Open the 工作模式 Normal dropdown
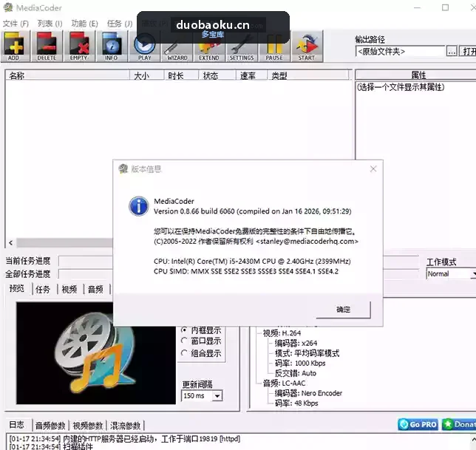 [451, 274]
